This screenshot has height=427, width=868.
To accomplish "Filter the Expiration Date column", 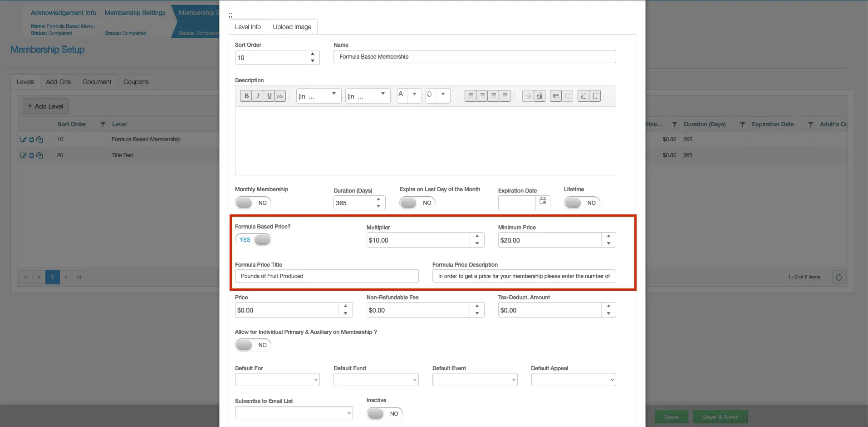I will (x=811, y=124).
